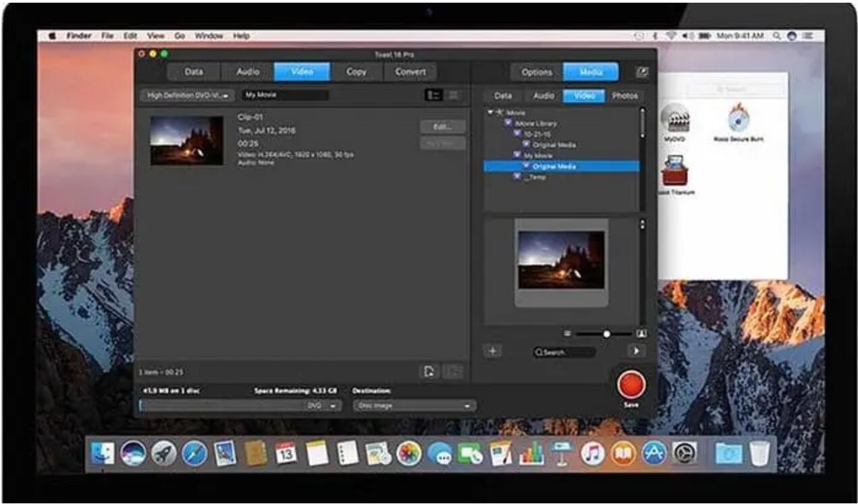This screenshot has width=858, height=504.
Task: Show the Options panel
Action: pyautogui.click(x=537, y=72)
